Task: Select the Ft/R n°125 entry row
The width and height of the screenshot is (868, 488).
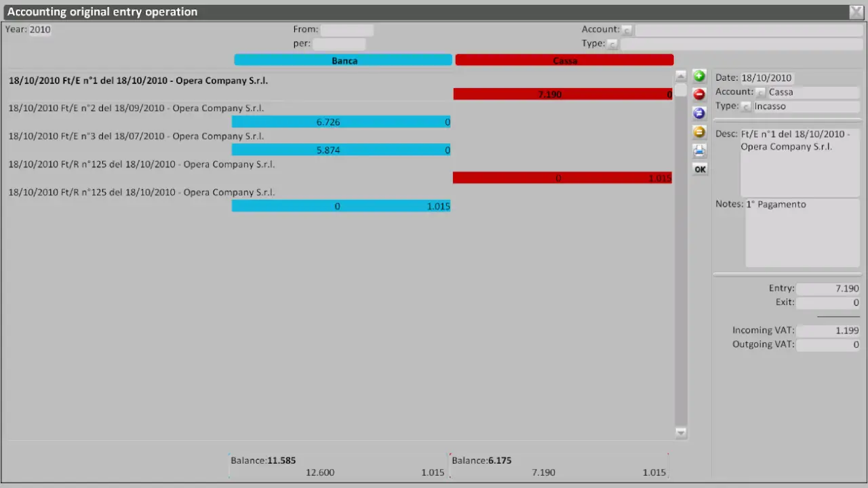Action: click(x=141, y=164)
